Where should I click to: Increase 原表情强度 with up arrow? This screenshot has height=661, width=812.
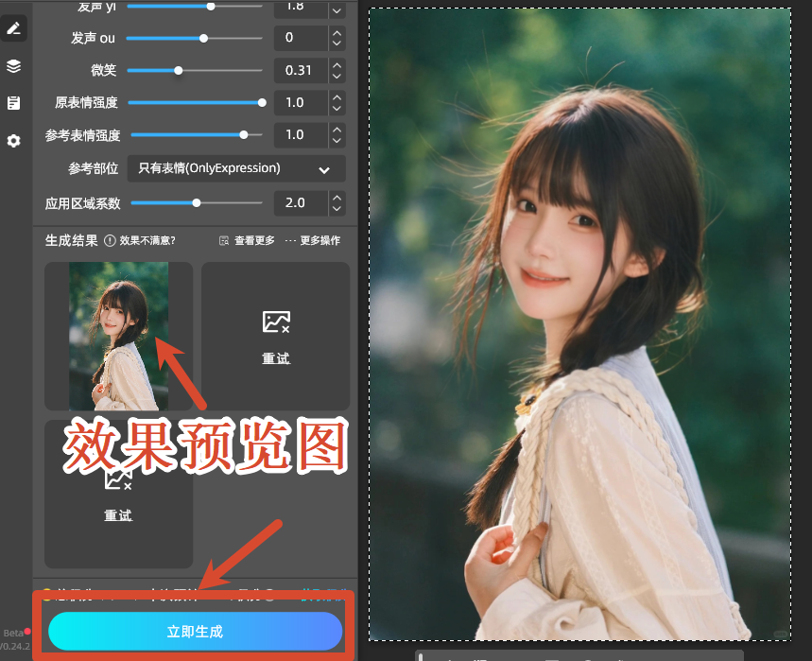[x=337, y=97]
